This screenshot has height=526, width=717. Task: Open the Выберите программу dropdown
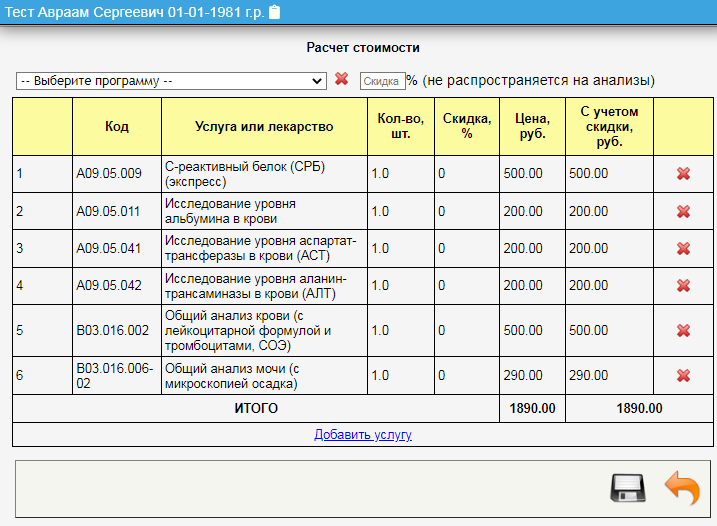170,80
